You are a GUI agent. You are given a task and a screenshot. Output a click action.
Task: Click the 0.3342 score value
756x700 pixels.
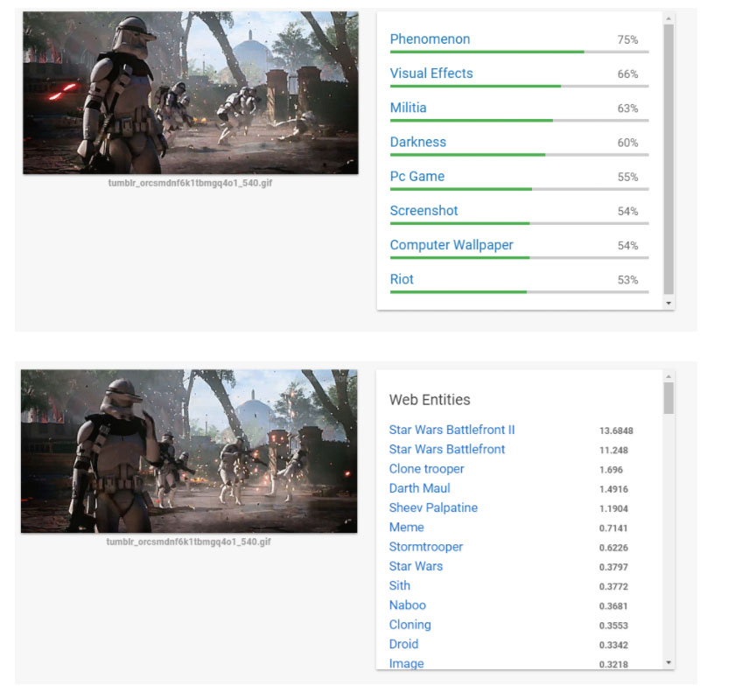coord(613,645)
